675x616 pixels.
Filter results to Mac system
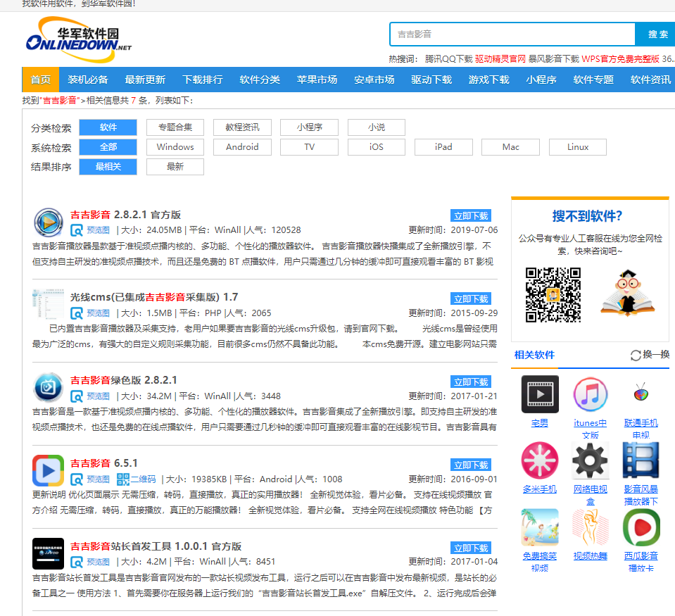pos(510,147)
